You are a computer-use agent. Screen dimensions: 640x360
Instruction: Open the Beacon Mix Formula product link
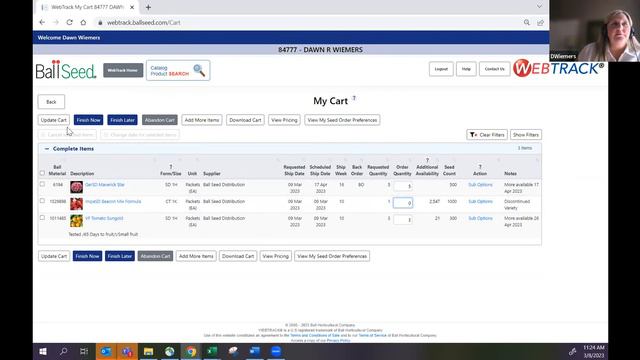click(x=113, y=201)
